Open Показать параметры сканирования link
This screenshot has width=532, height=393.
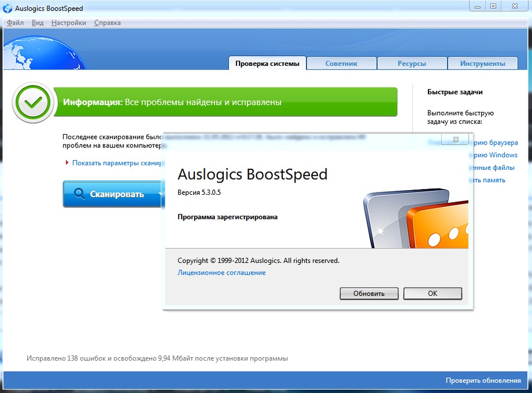117,163
